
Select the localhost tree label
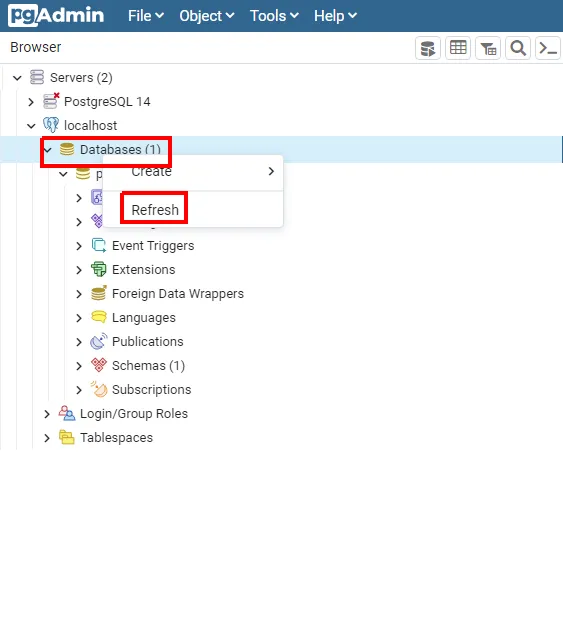90,126
